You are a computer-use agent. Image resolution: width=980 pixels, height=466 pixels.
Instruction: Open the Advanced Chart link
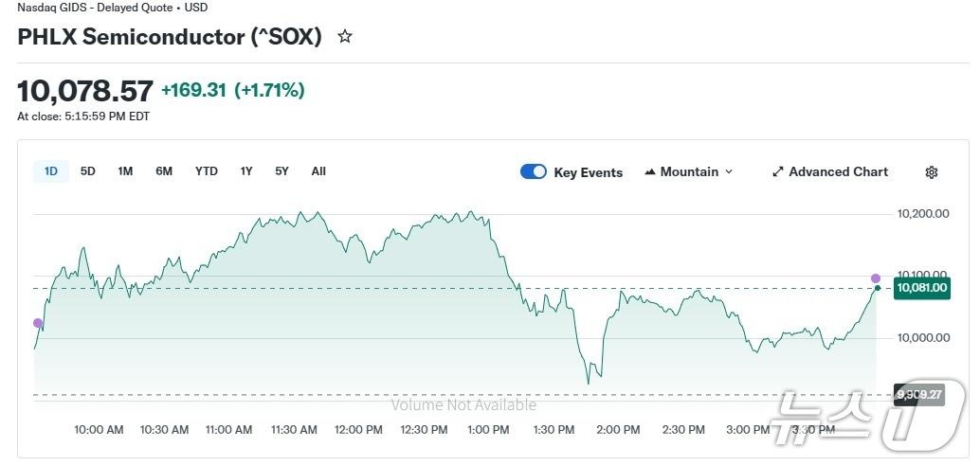(x=838, y=172)
